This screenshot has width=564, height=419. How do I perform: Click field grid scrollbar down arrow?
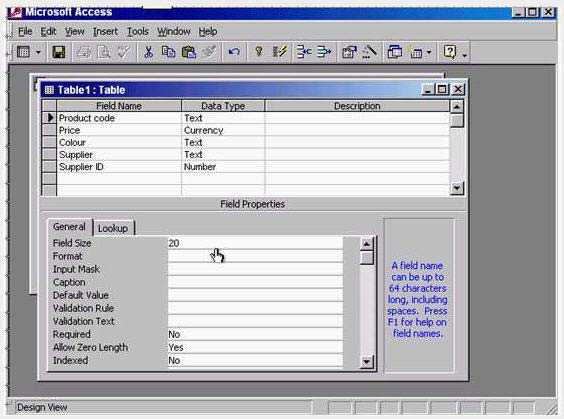coord(457,188)
